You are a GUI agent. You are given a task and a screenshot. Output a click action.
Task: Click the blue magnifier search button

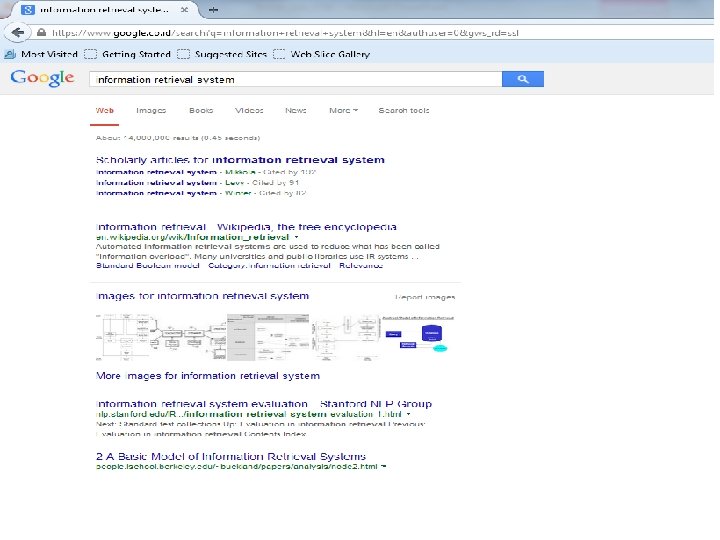523,79
